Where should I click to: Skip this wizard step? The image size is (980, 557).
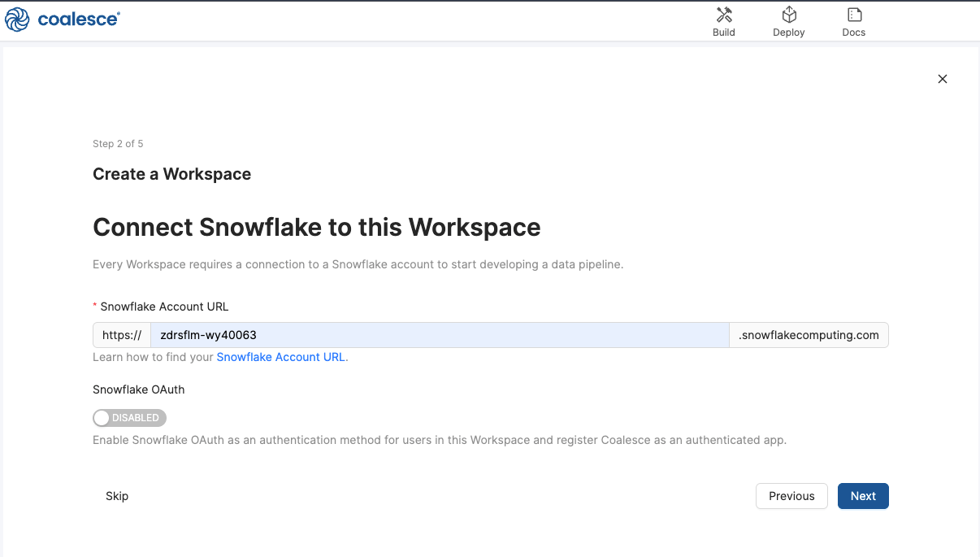pos(116,496)
